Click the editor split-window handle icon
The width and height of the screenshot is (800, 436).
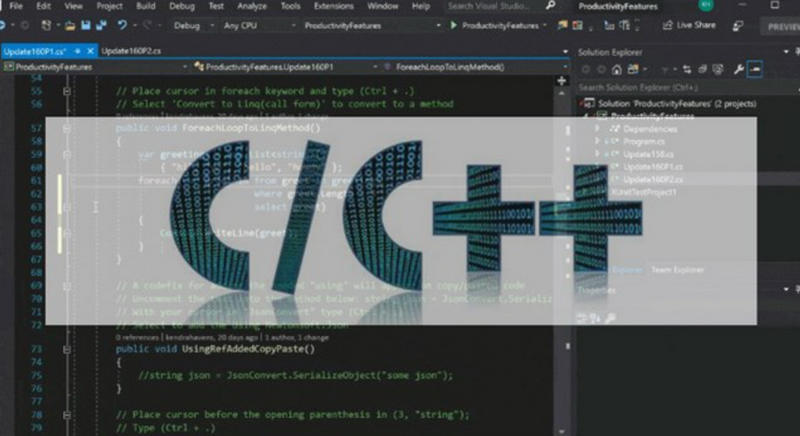pyautogui.click(x=562, y=81)
